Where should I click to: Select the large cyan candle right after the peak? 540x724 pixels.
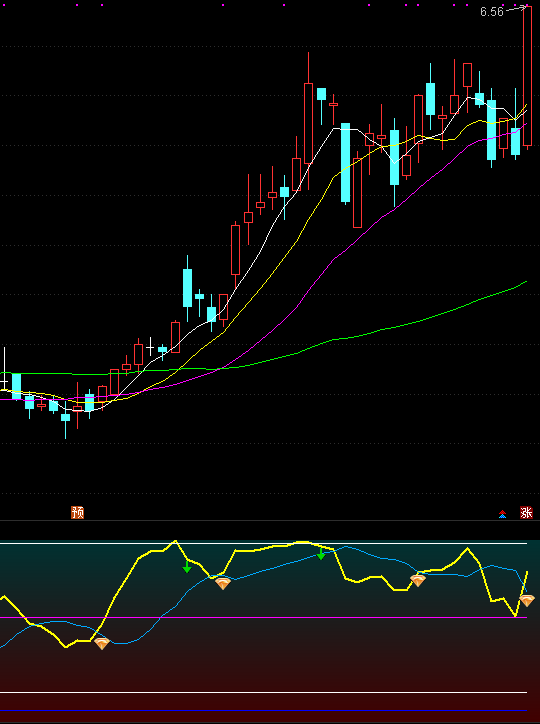point(345,163)
